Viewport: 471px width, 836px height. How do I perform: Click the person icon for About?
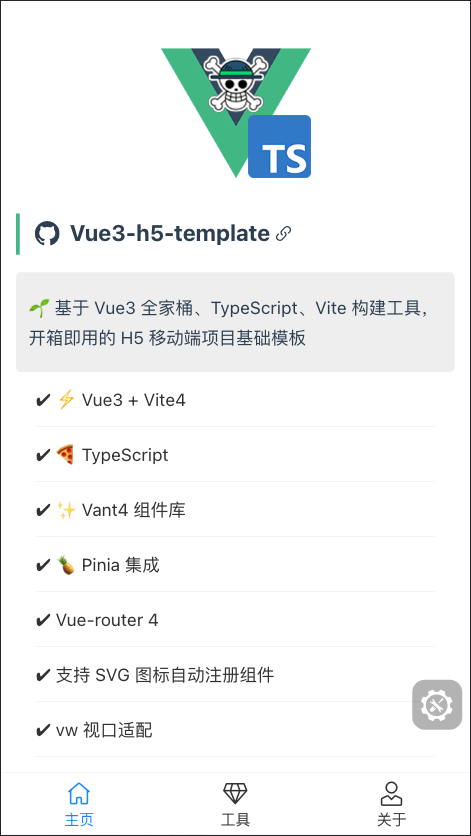(x=392, y=793)
